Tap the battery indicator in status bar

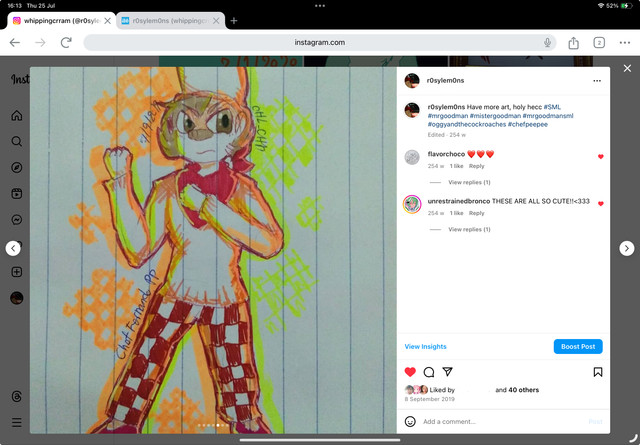[x=626, y=6]
